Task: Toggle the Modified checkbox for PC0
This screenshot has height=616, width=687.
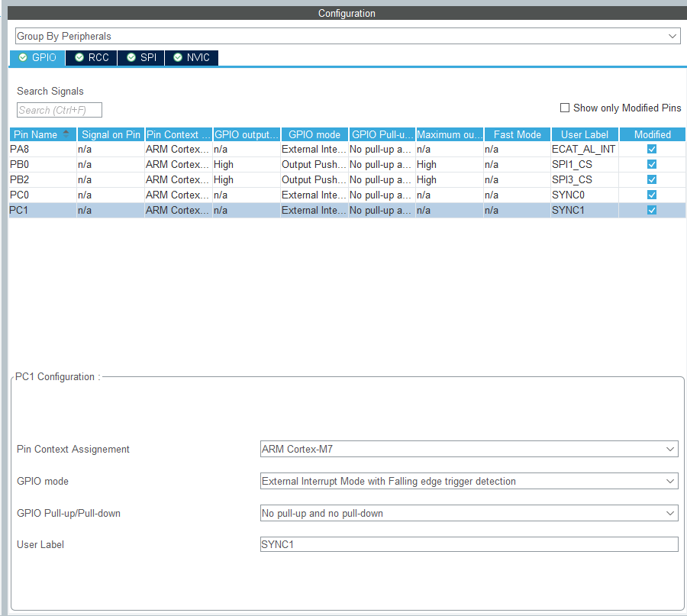Action: (x=652, y=195)
